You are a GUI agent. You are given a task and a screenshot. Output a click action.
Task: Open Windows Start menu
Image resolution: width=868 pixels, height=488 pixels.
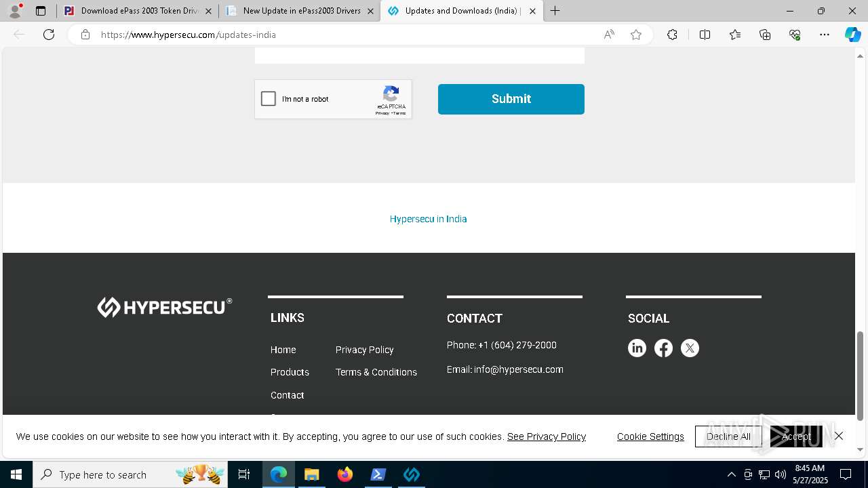(x=16, y=474)
